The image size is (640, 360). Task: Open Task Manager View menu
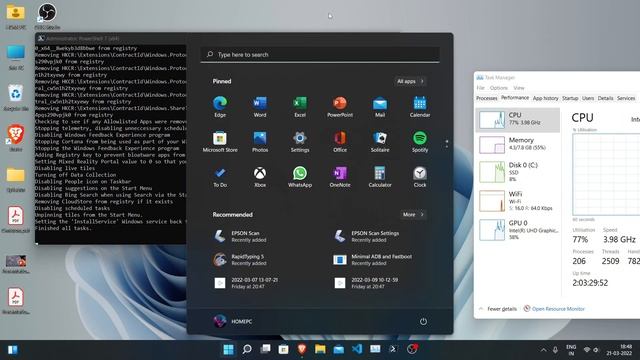coord(518,88)
